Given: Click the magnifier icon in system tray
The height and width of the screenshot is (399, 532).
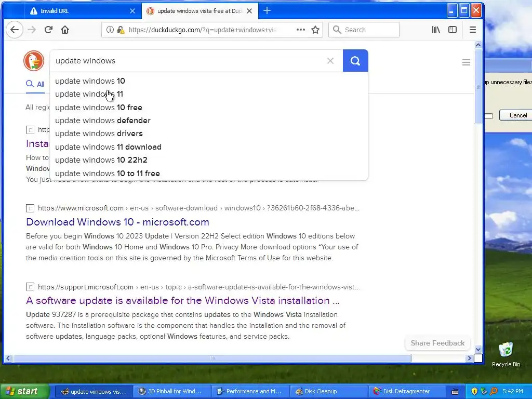Looking at the screenshot, I should click(494, 392).
